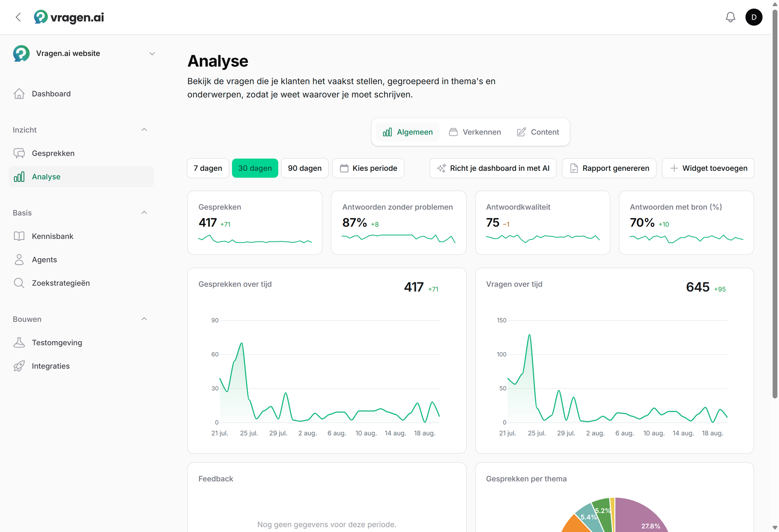Click the Dashboard house icon
The width and height of the screenshot is (779, 532).
(19, 94)
